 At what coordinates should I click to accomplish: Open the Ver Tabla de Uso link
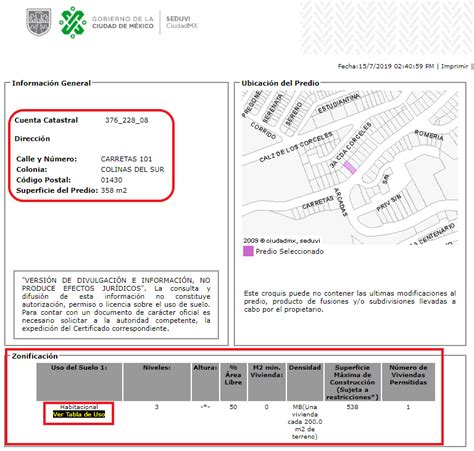coord(79,414)
